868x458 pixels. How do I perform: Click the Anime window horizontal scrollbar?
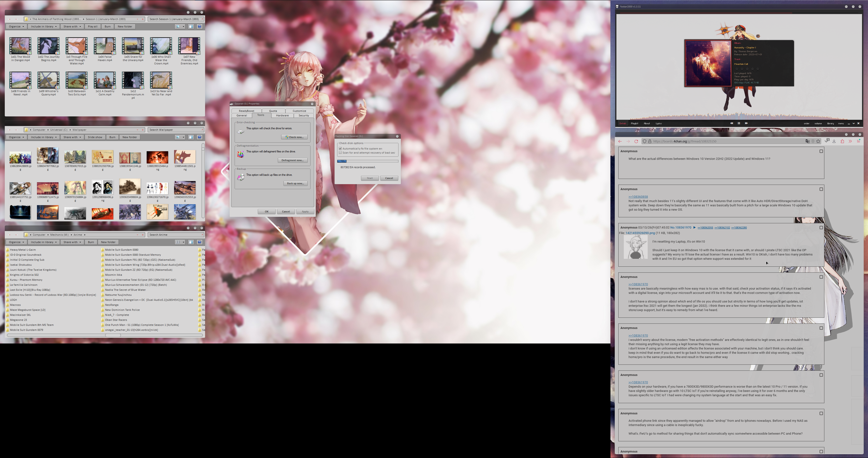point(105,335)
